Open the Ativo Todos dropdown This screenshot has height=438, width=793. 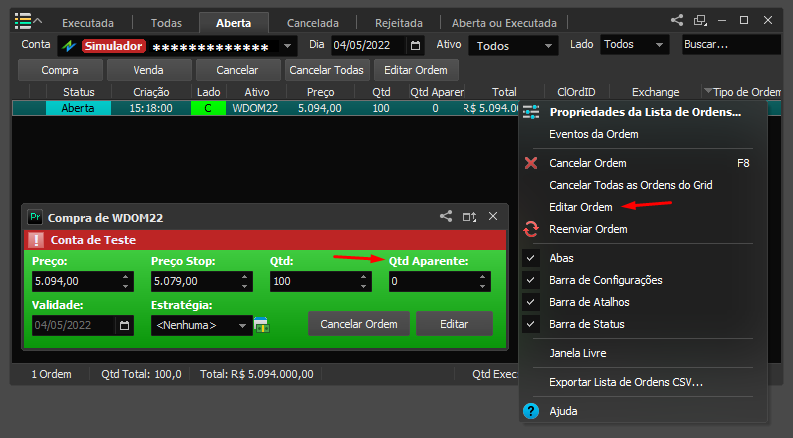[513, 46]
